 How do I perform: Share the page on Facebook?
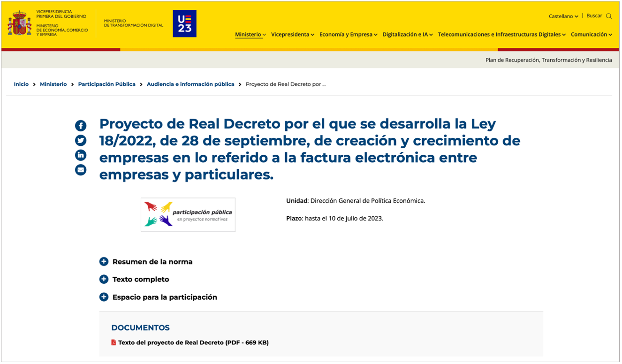[x=81, y=126]
